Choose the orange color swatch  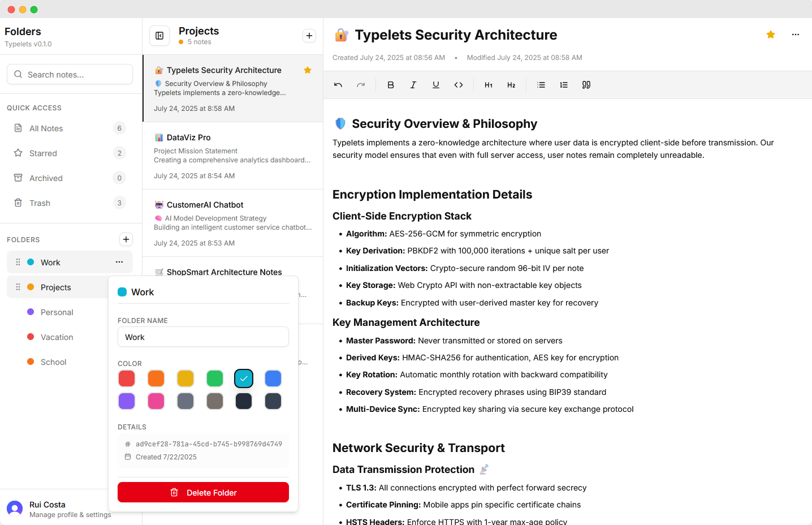[x=156, y=378]
